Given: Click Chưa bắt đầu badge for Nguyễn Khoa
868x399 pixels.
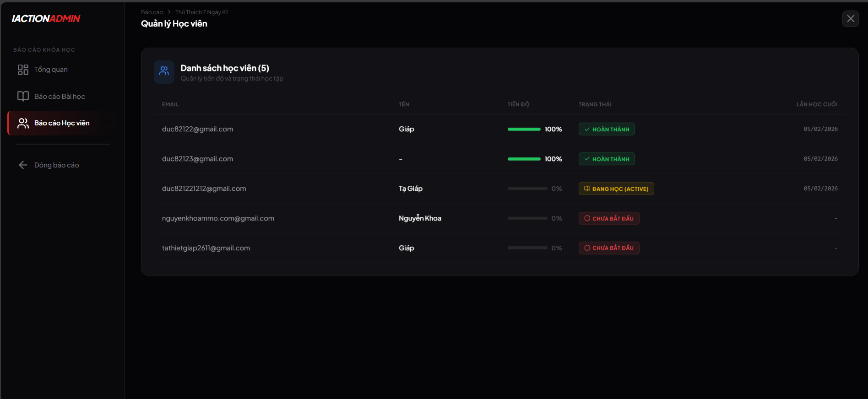Looking at the screenshot, I should [608, 219].
